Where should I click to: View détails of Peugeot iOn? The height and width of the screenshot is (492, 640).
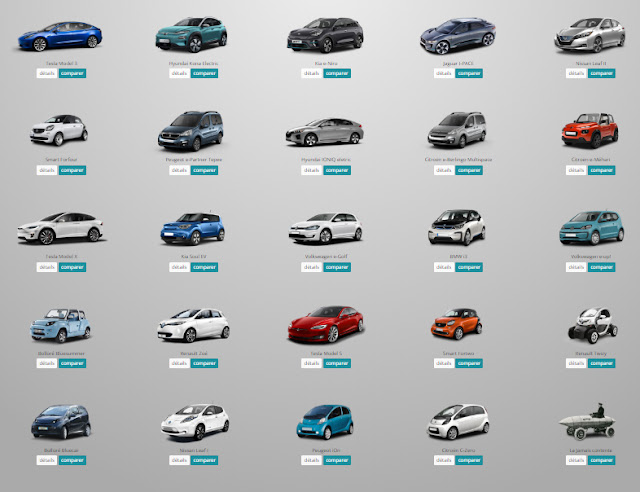pos(311,460)
